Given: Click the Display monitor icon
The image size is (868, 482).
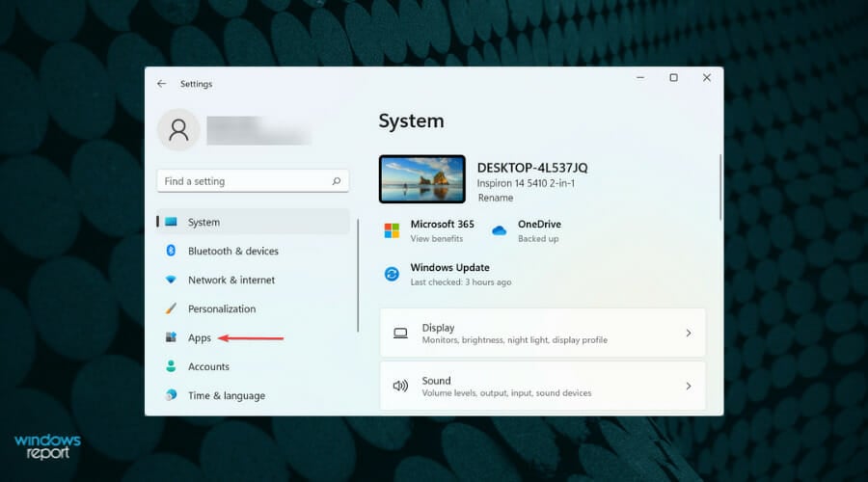Looking at the screenshot, I should point(400,334).
